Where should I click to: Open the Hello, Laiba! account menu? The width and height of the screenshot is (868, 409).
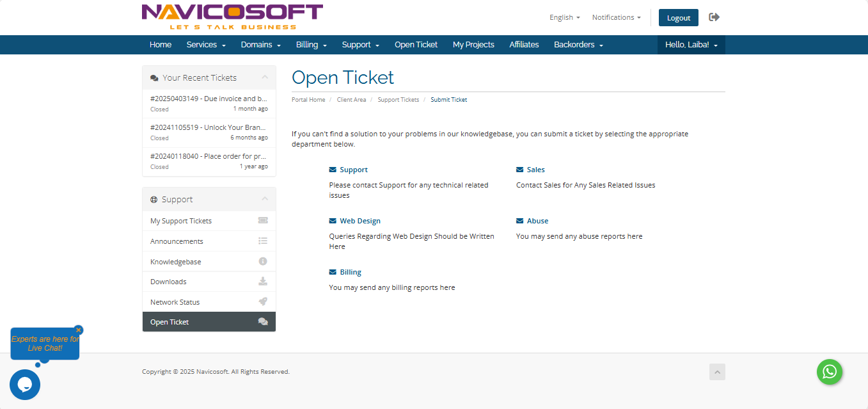click(691, 45)
